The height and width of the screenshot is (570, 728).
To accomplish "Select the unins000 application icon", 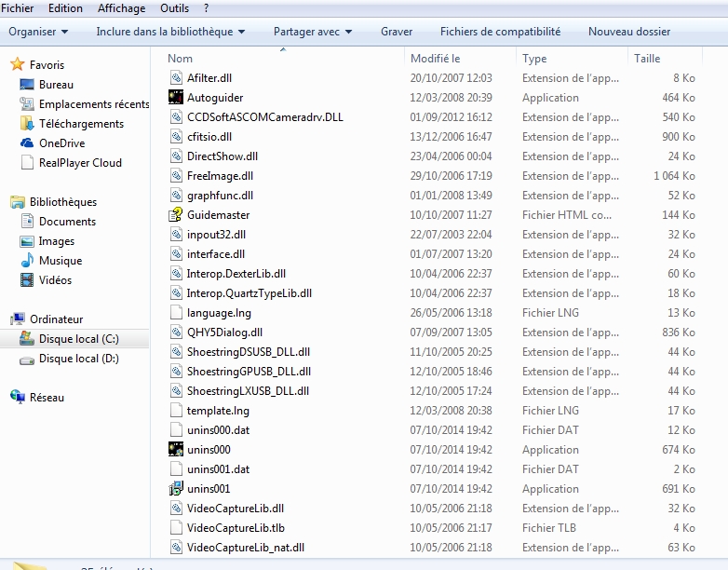I will click(176, 449).
